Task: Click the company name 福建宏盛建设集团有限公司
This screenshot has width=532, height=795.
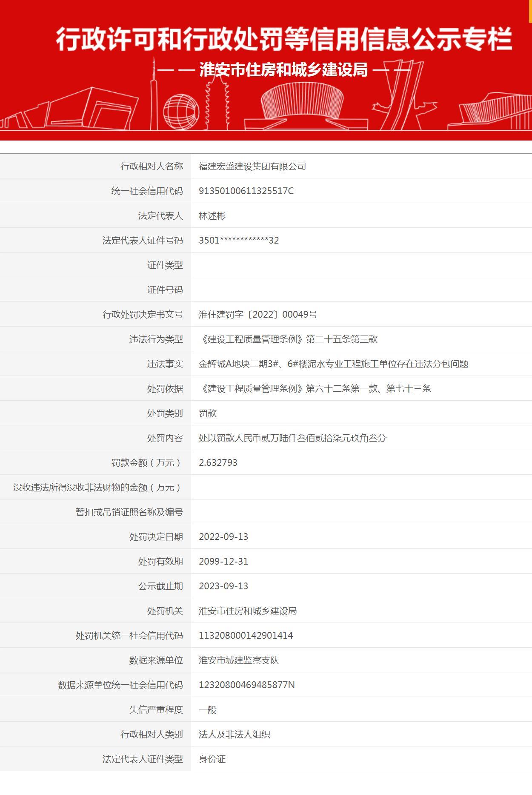Action: coord(252,166)
